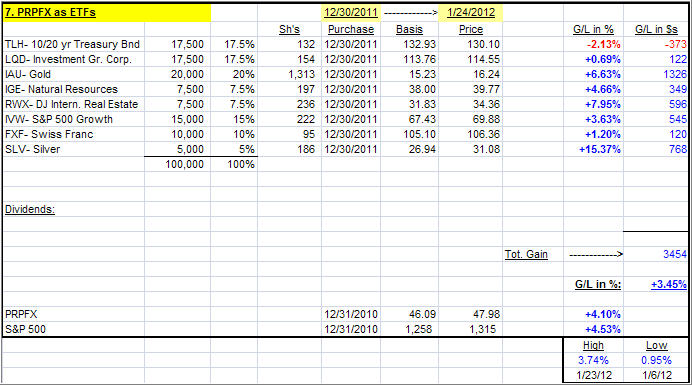Select the PRPFX benchmark row label
Viewport: 692px width, 385px height.
point(21,314)
